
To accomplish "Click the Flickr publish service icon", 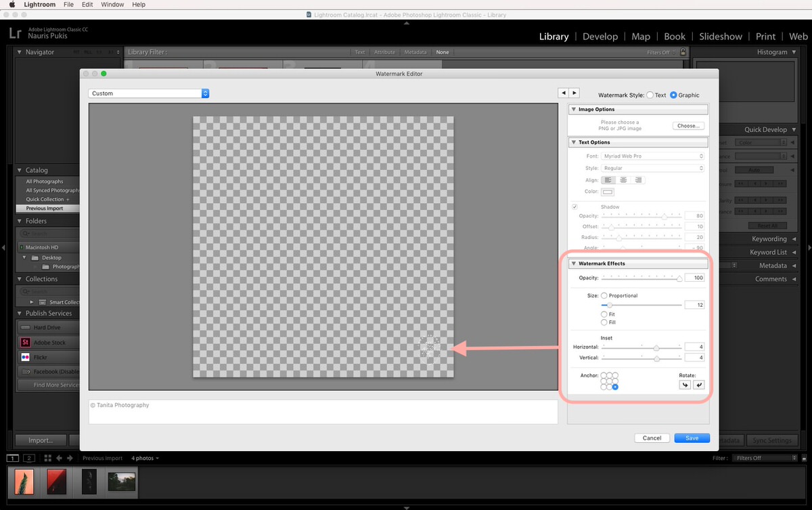I will [x=26, y=357].
